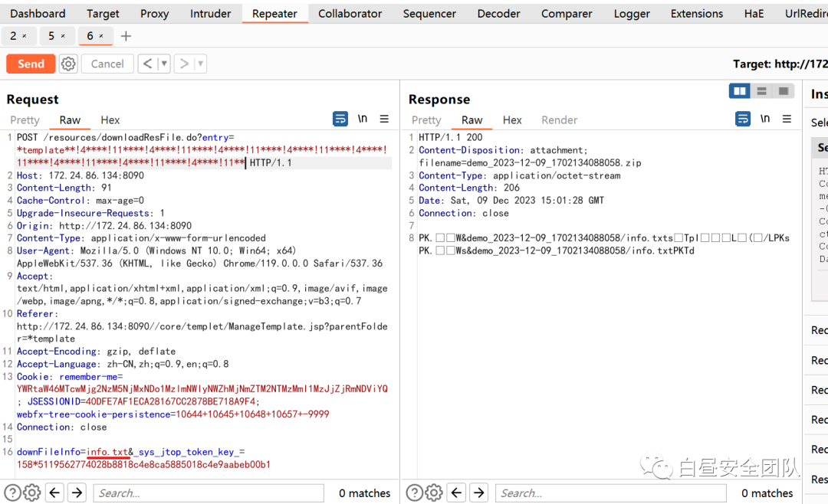The image size is (828, 504).
Task: Focus the Response search field
Action: pyautogui.click(x=611, y=493)
